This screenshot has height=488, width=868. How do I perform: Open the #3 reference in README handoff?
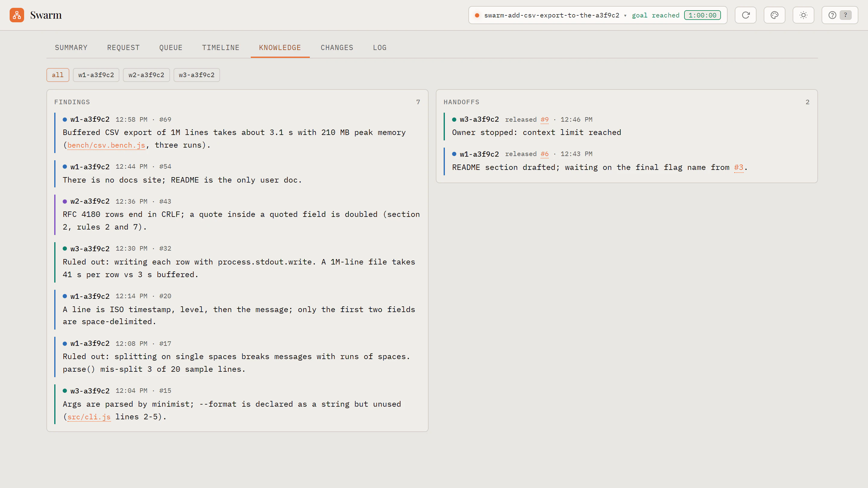click(739, 167)
